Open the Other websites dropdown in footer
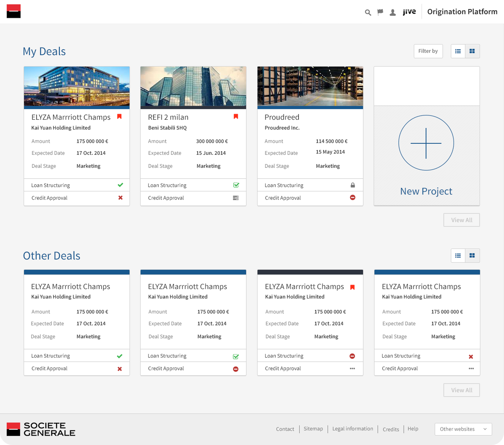 (x=463, y=429)
